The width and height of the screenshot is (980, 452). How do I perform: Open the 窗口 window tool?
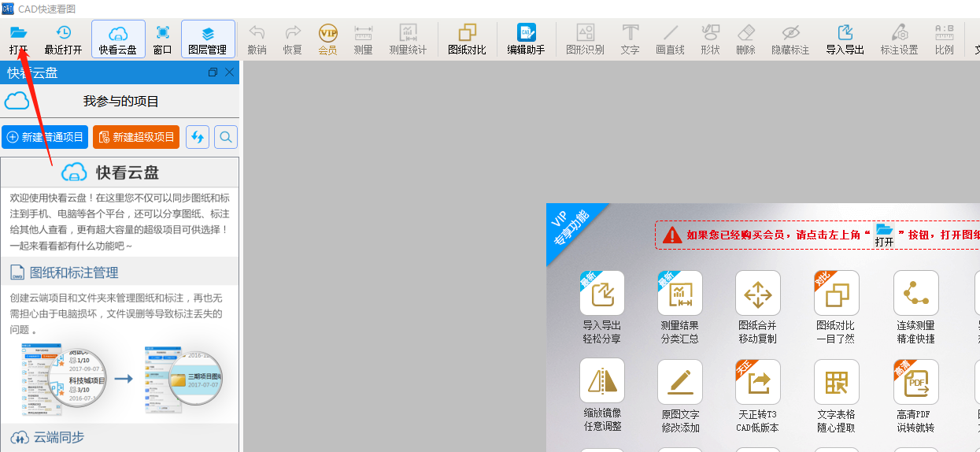click(163, 39)
